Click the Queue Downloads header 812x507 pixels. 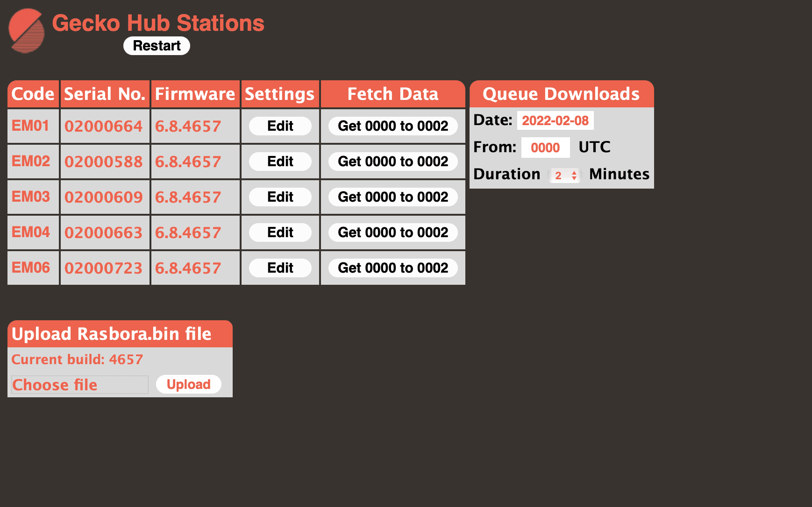562,94
